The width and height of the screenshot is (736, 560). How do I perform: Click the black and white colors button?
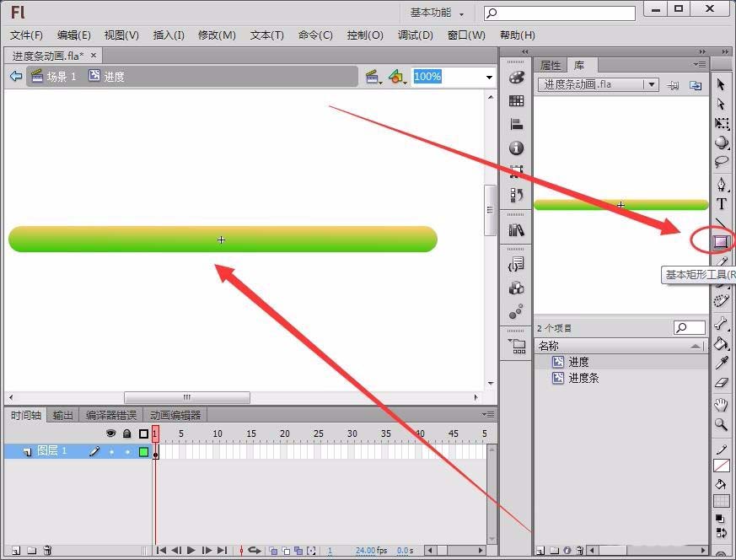click(720, 519)
